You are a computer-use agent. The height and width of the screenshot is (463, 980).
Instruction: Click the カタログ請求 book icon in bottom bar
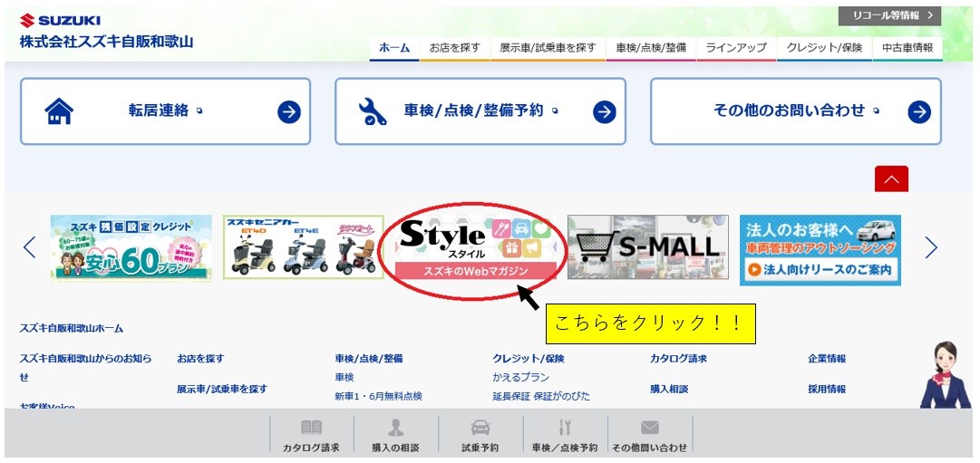311,428
